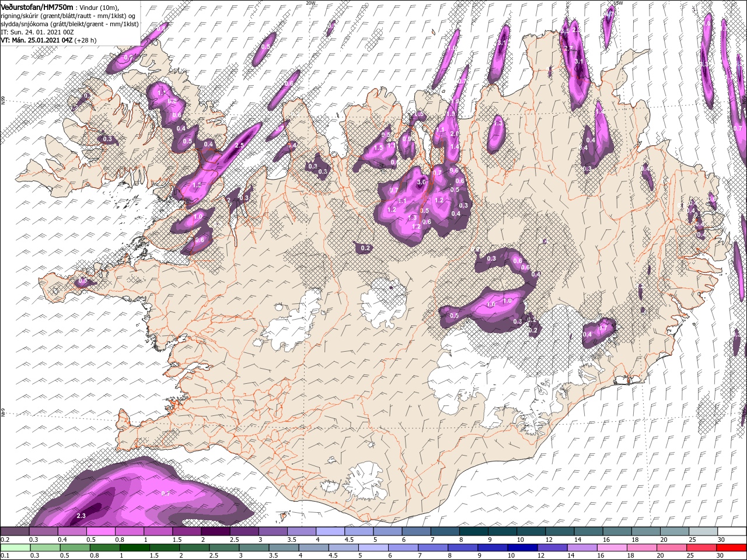Click the dark blue rain swatch starting at 10
747x560 pixels.
click(523, 547)
